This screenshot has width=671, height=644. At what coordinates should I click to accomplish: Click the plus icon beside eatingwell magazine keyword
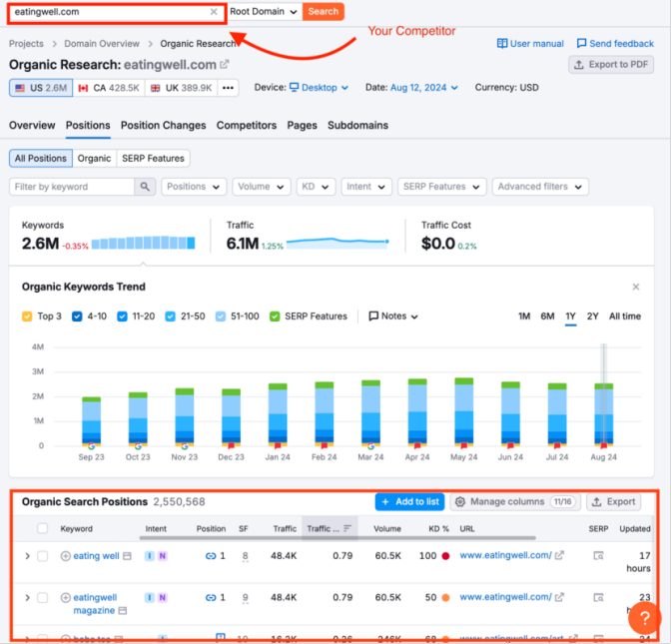(66, 597)
